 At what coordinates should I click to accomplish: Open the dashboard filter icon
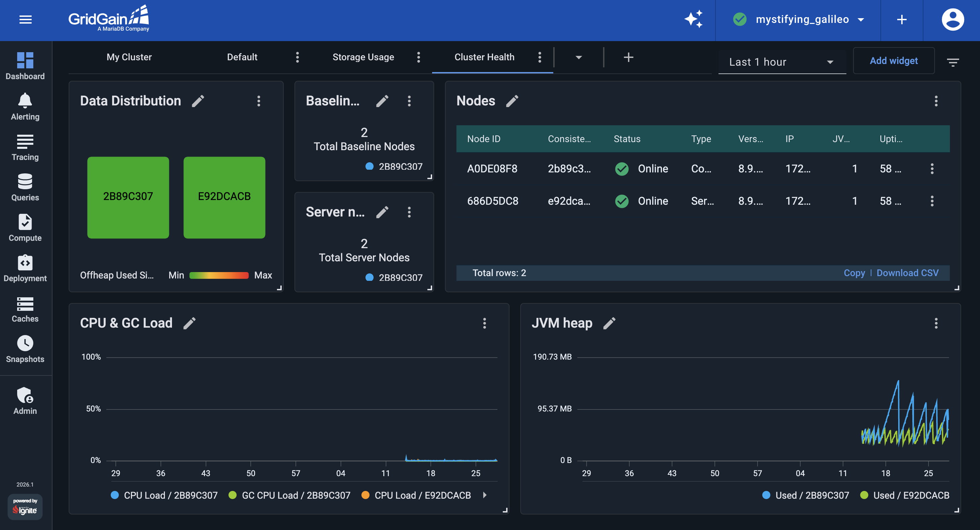coord(953,62)
